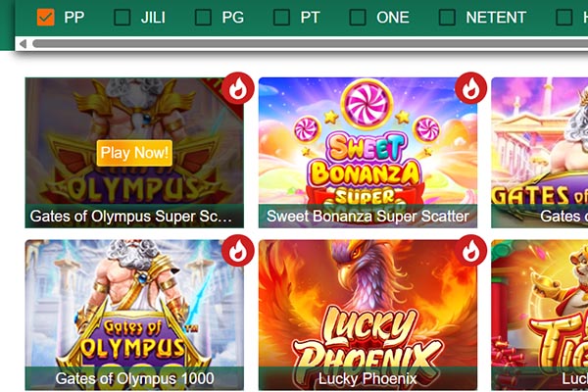Viewport: 588px width, 392px height.
Task: Click the Gates of Olympus 1000 title label
Action: point(134,378)
